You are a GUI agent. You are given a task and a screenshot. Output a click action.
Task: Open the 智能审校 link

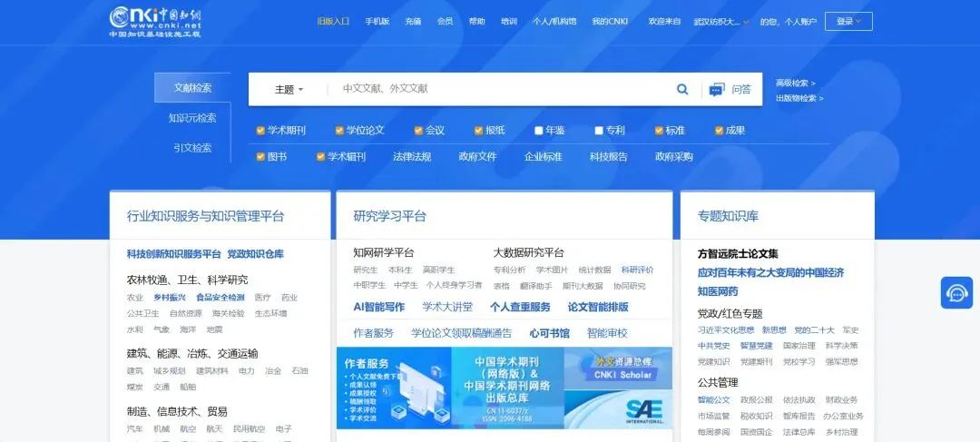coord(607,333)
